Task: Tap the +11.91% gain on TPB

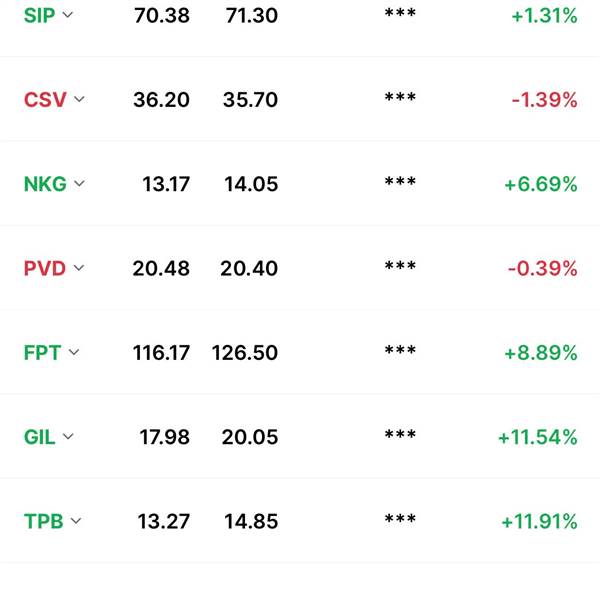Action: 540,521
